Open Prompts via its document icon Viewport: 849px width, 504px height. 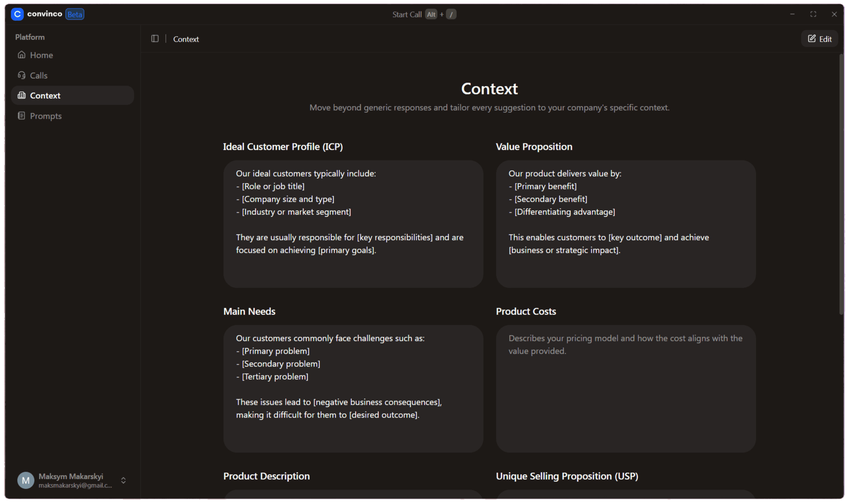pyautogui.click(x=22, y=115)
